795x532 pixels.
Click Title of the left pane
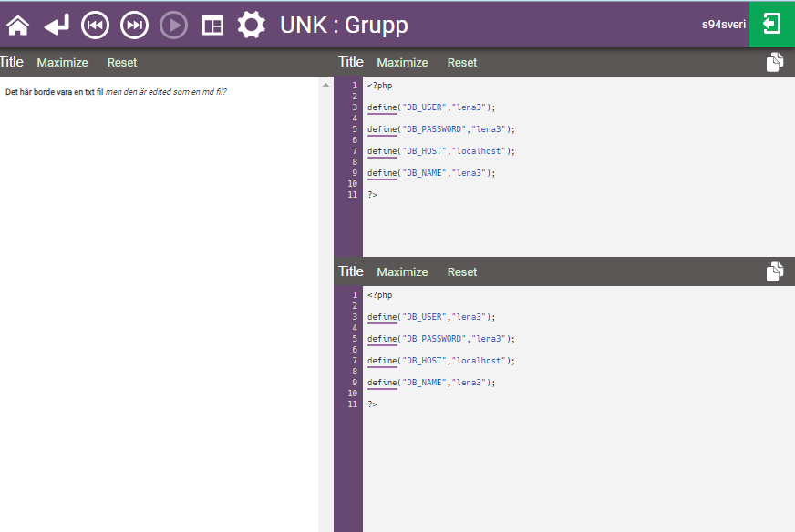pos(12,62)
